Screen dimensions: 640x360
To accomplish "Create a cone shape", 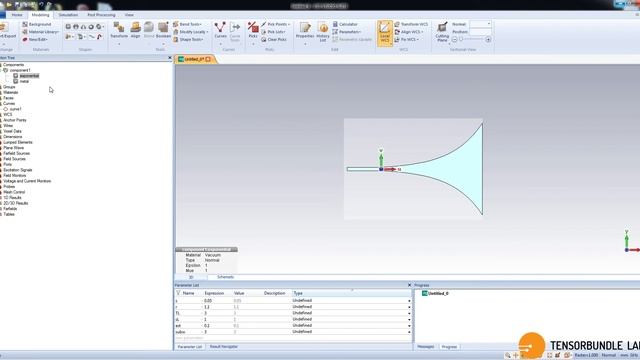I will coord(83,27).
